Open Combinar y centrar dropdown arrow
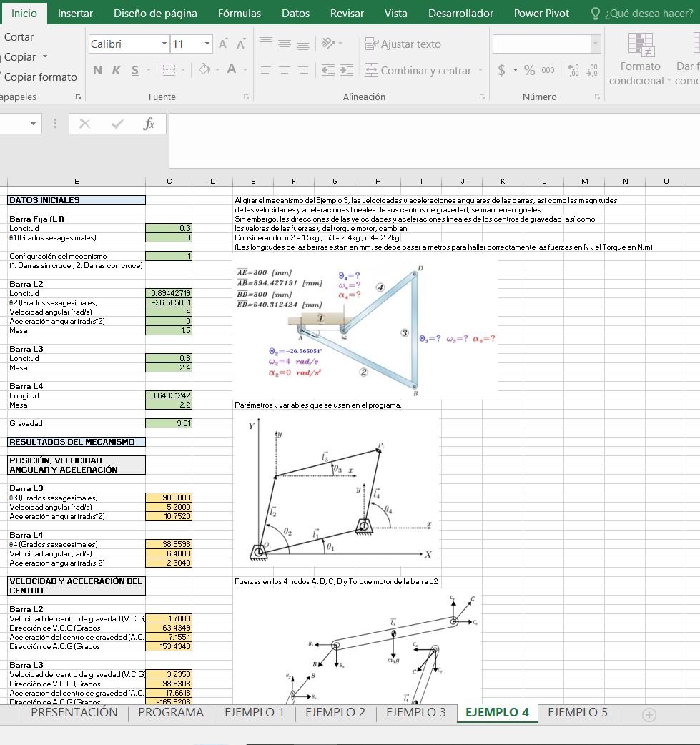700x745 pixels. (x=480, y=70)
